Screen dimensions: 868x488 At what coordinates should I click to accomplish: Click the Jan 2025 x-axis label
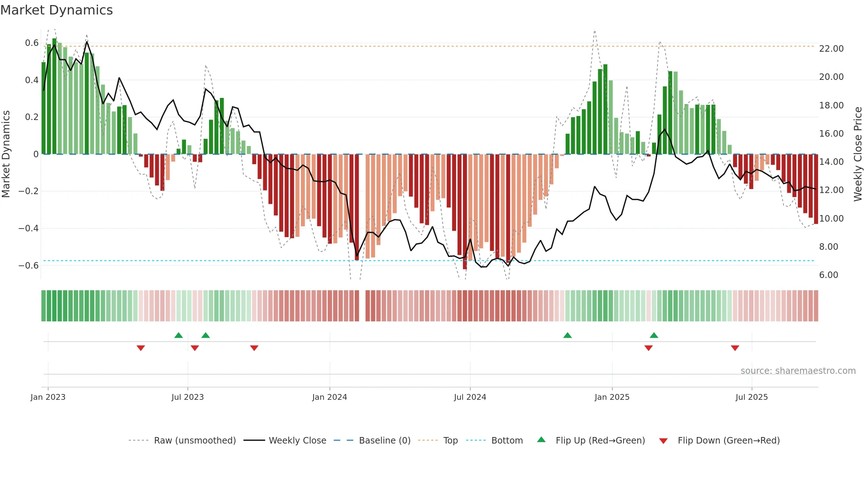(x=612, y=397)
